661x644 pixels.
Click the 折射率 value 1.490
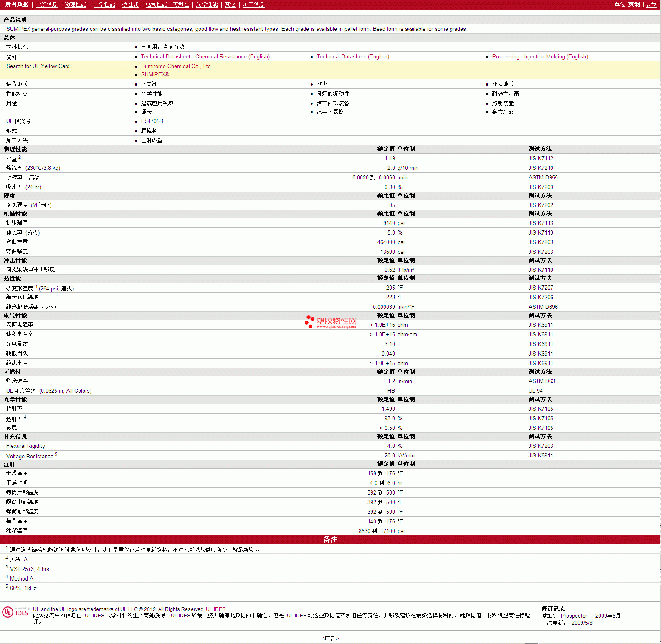click(x=388, y=409)
